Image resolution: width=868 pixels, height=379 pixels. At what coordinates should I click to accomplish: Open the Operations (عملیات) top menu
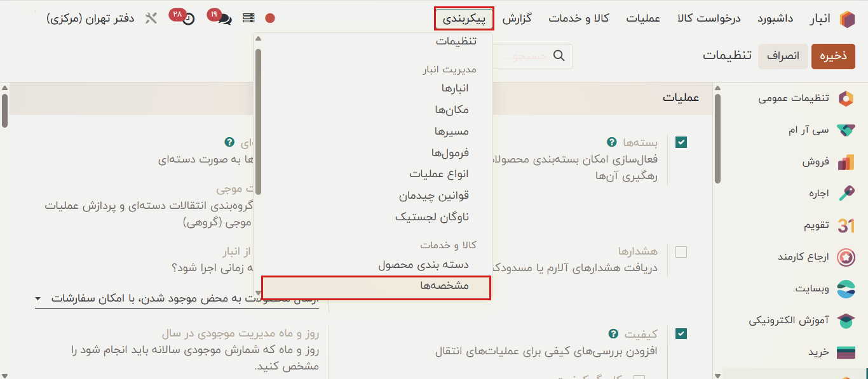click(644, 18)
